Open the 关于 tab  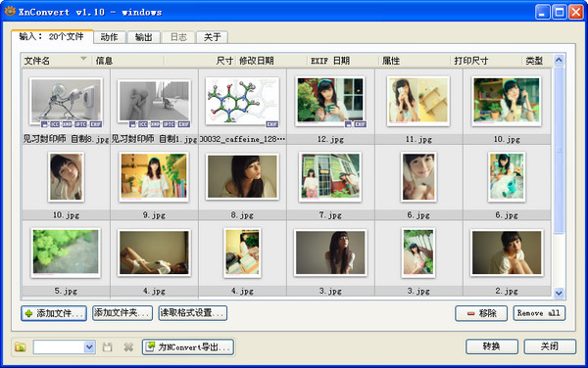tap(213, 37)
